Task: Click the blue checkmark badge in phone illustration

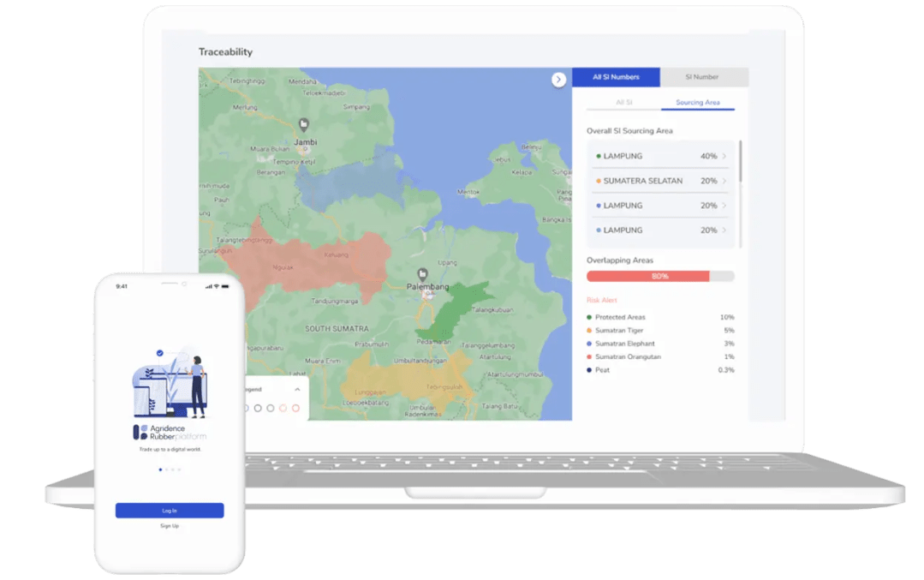Action: (x=159, y=353)
